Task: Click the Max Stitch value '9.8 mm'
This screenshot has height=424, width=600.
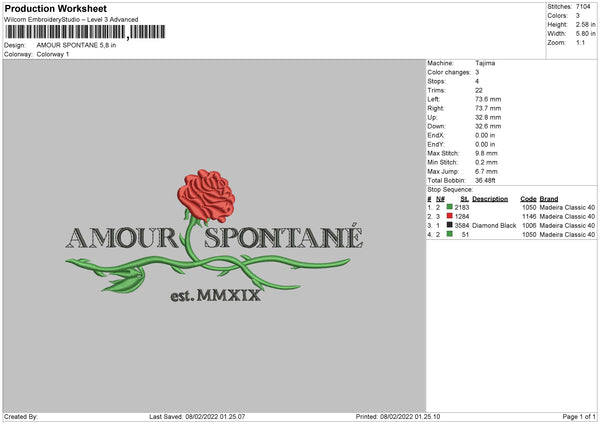Action: pos(486,153)
